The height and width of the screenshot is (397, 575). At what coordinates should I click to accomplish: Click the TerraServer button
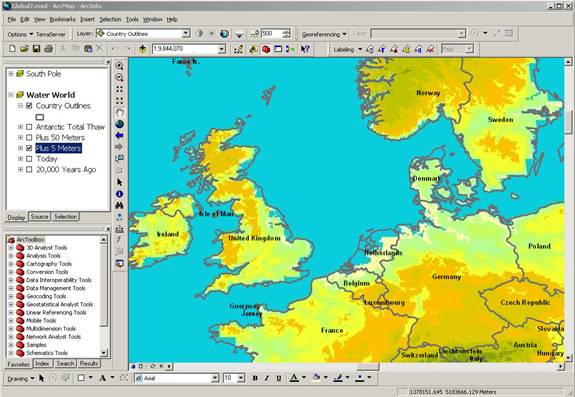point(51,34)
